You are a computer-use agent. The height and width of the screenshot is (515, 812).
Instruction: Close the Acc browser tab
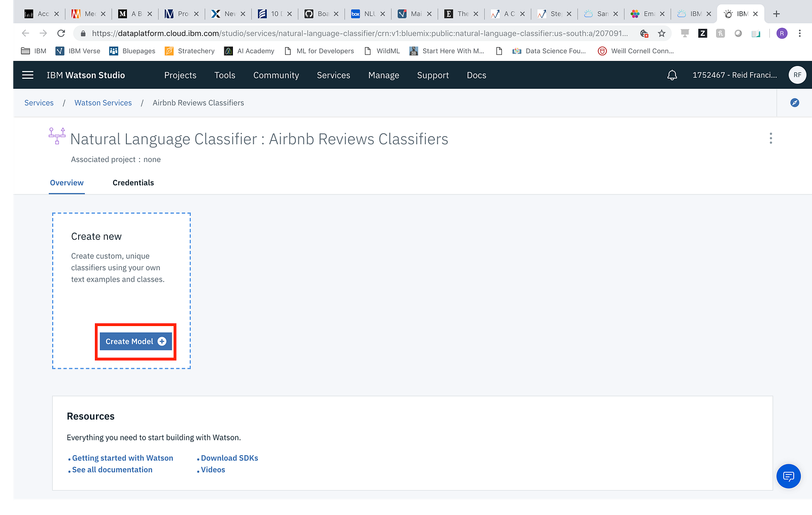56,14
